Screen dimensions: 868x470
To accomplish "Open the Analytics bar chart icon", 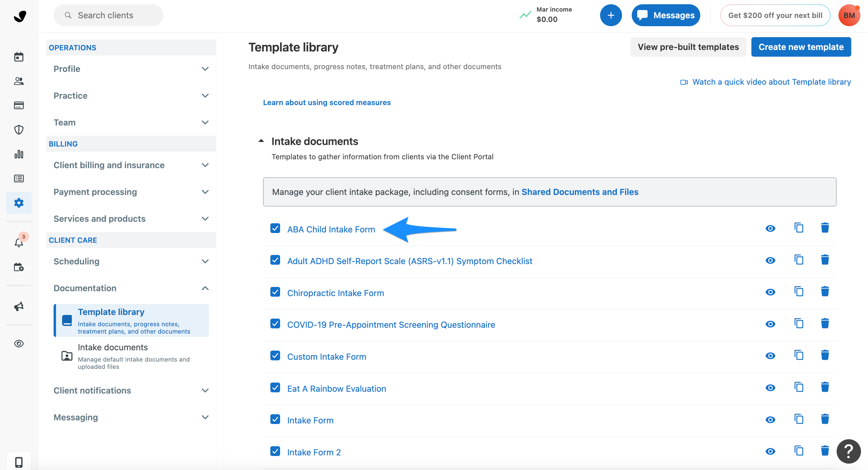I will coord(19,154).
